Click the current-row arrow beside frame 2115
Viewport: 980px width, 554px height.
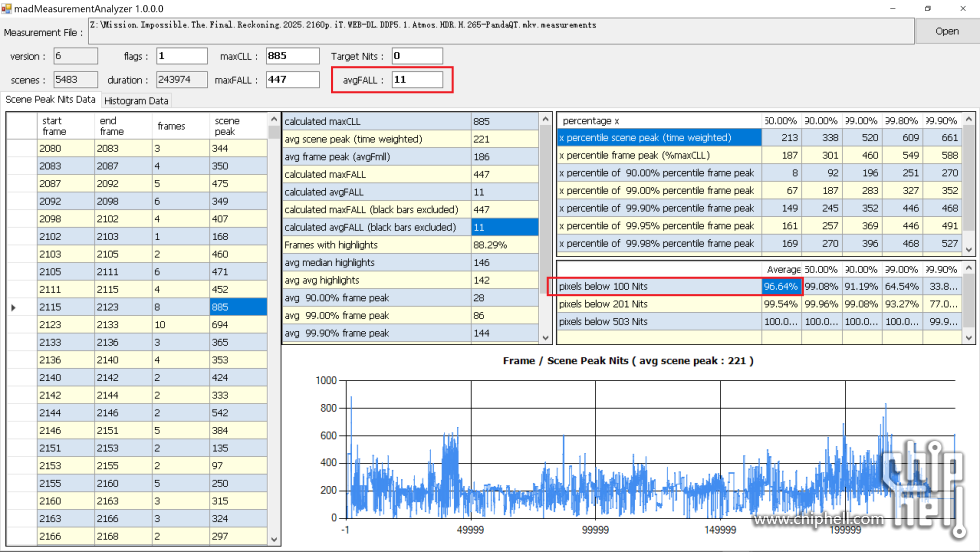point(13,307)
